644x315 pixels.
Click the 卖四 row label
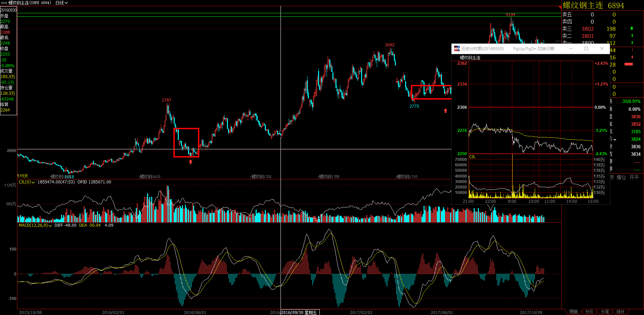click(567, 22)
